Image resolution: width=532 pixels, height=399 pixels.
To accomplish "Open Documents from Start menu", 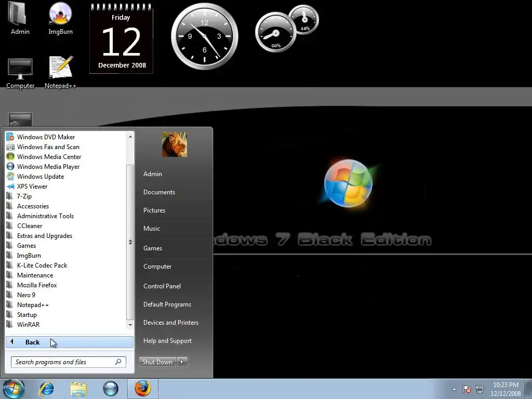I will coord(159,192).
